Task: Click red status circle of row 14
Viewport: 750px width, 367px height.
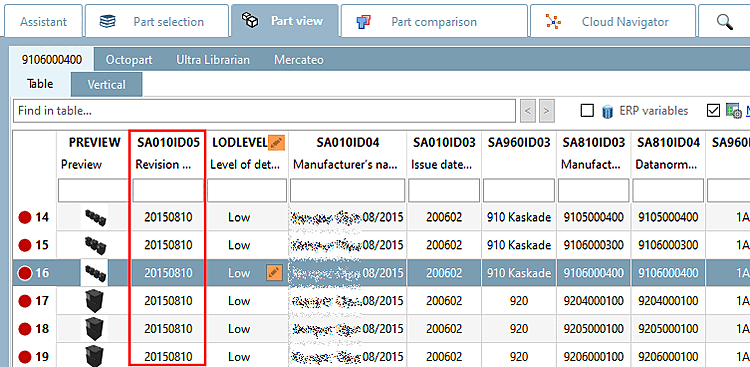Action: click(24, 218)
